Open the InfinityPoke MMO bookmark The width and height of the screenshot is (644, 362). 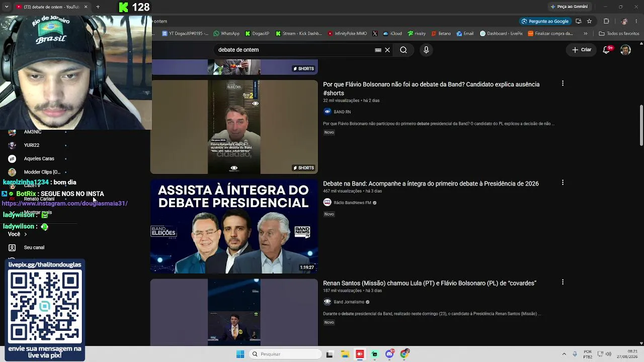tap(347, 34)
